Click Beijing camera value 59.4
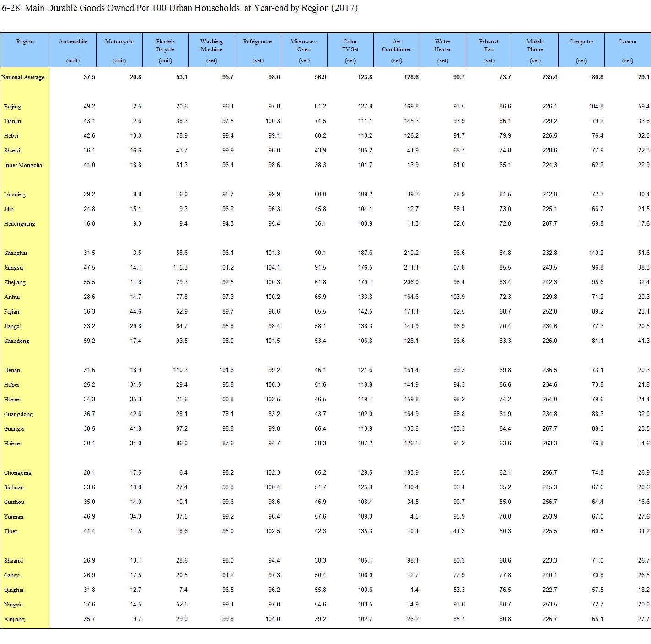The width and height of the screenshot is (651, 644). 644,107
